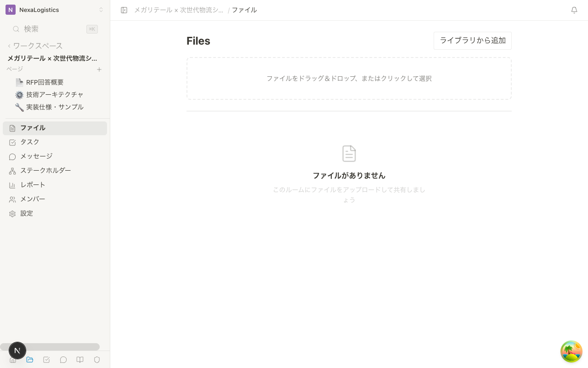Open 設定 in the sidebar
This screenshot has width=588, height=368.
pos(27,213)
